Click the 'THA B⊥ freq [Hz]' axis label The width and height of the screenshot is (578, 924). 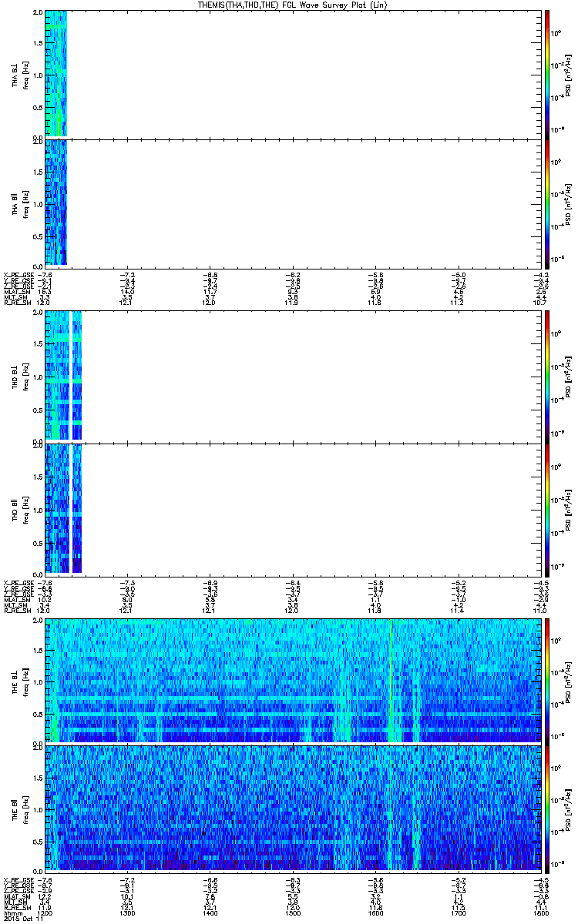[21, 74]
